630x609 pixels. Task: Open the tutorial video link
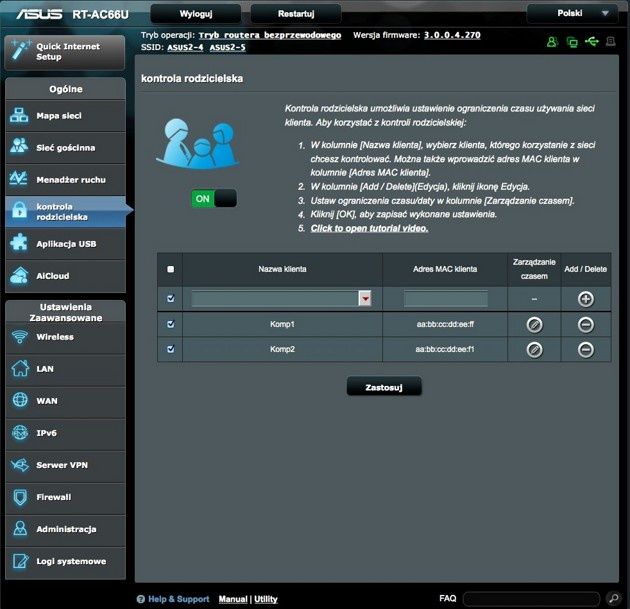369,228
